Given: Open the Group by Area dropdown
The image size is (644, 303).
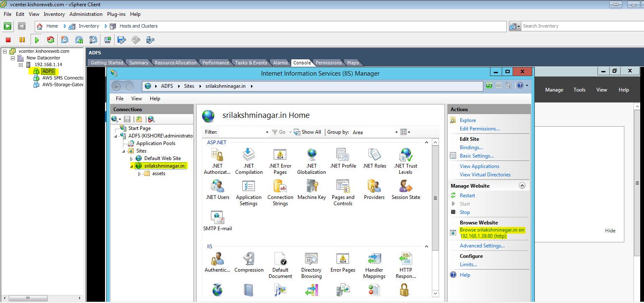Looking at the screenshot, I should (375, 132).
